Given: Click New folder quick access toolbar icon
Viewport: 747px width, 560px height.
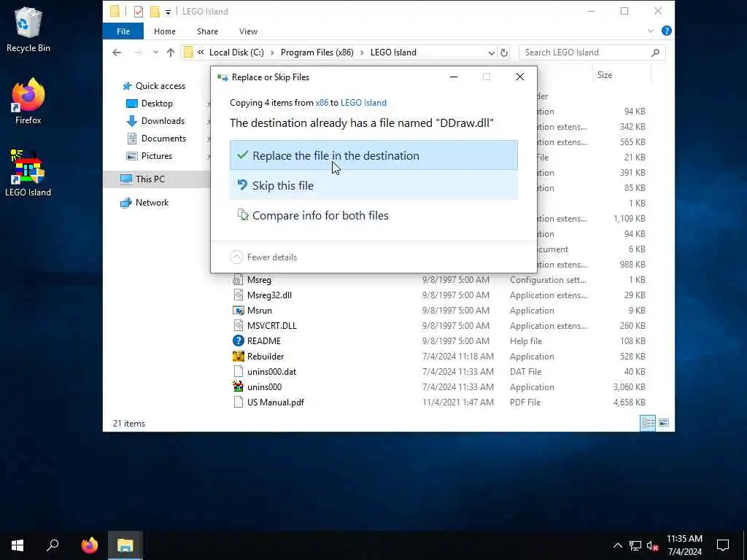Looking at the screenshot, I should point(155,12).
